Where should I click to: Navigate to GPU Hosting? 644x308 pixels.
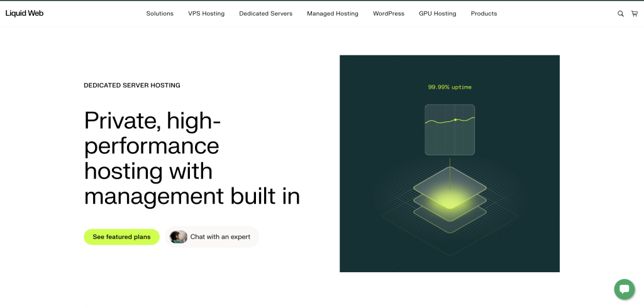(x=437, y=14)
